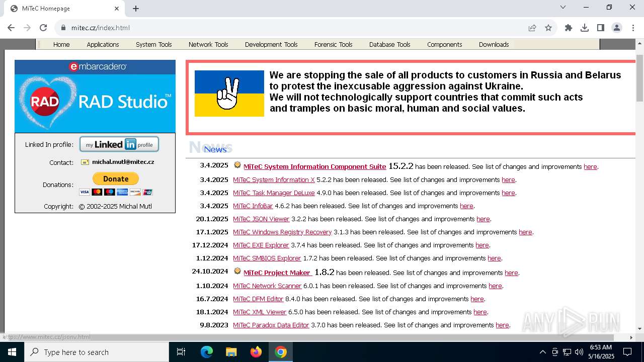Share this page via the share icon
Viewport: 644px width, 362px height.
(532, 28)
